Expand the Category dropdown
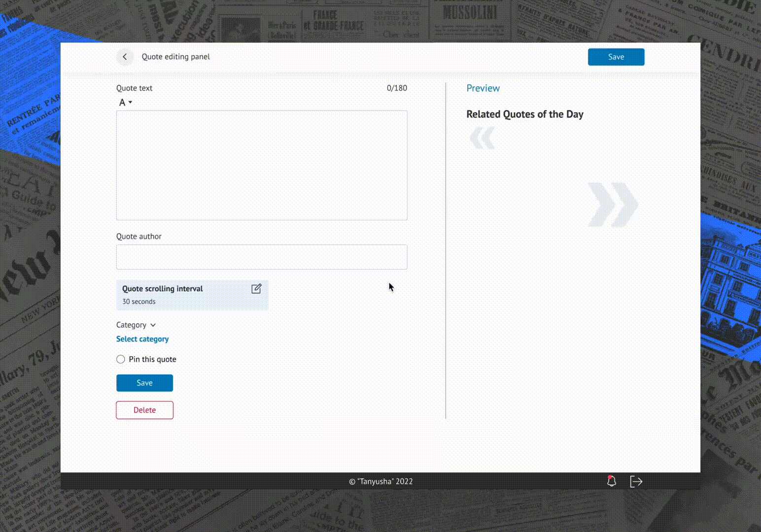761x532 pixels. pyautogui.click(x=136, y=325)
